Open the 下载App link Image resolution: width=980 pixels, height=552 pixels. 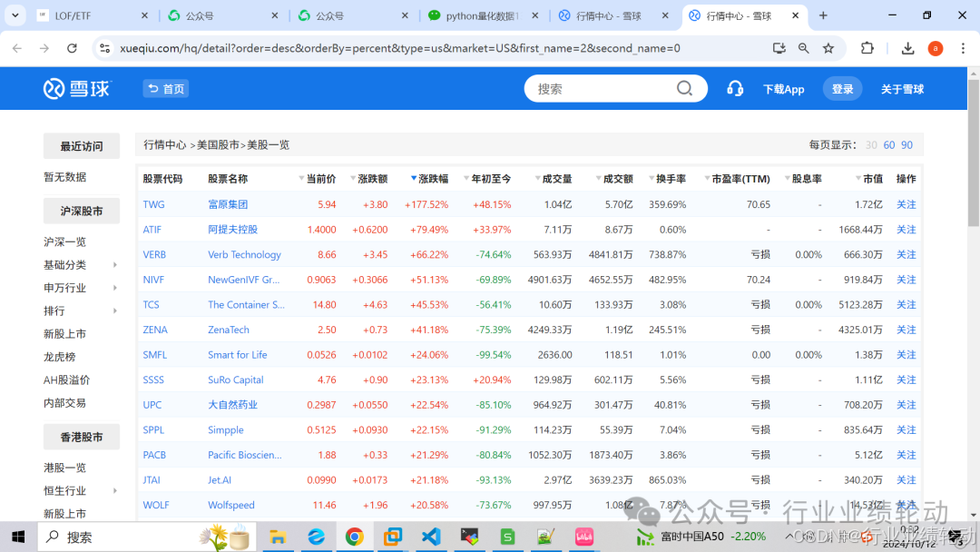pos(783,89)
